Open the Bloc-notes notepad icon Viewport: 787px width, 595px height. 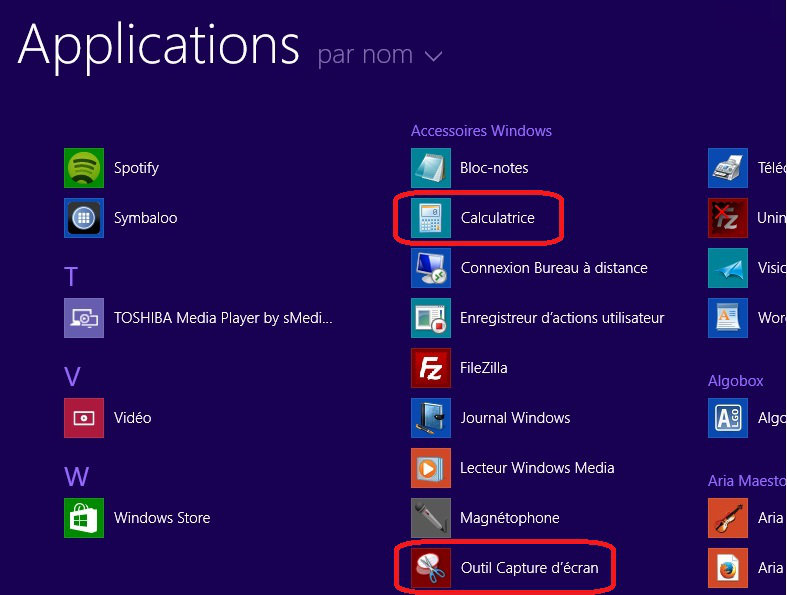(x=431, y=168)
